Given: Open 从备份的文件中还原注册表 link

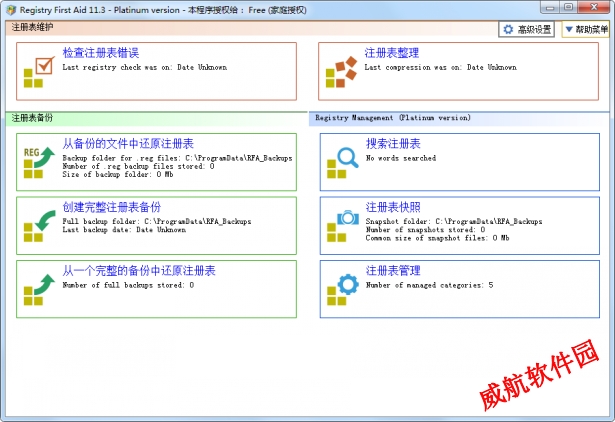Looking at the screenshot, I should [x=128, y=144].
